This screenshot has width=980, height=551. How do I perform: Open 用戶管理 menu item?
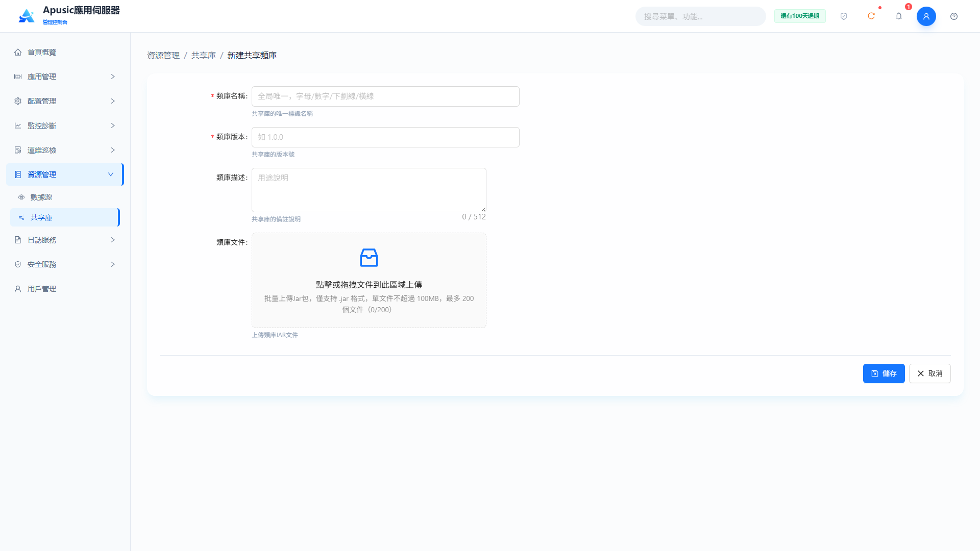pos(65,289)
